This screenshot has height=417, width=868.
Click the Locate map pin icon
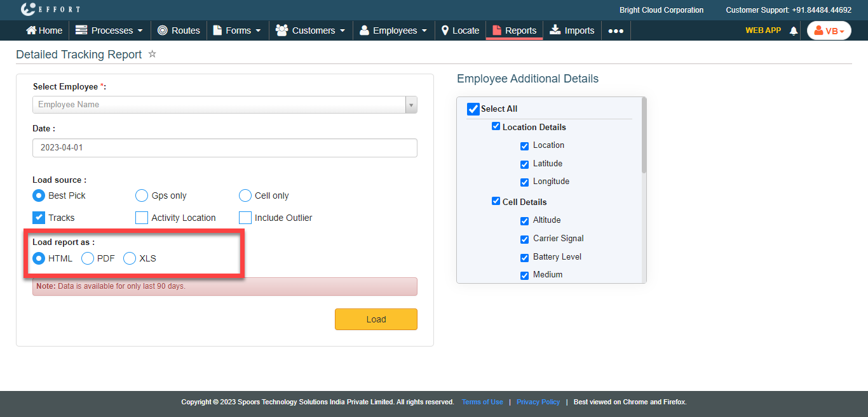[x=445, y=30]
